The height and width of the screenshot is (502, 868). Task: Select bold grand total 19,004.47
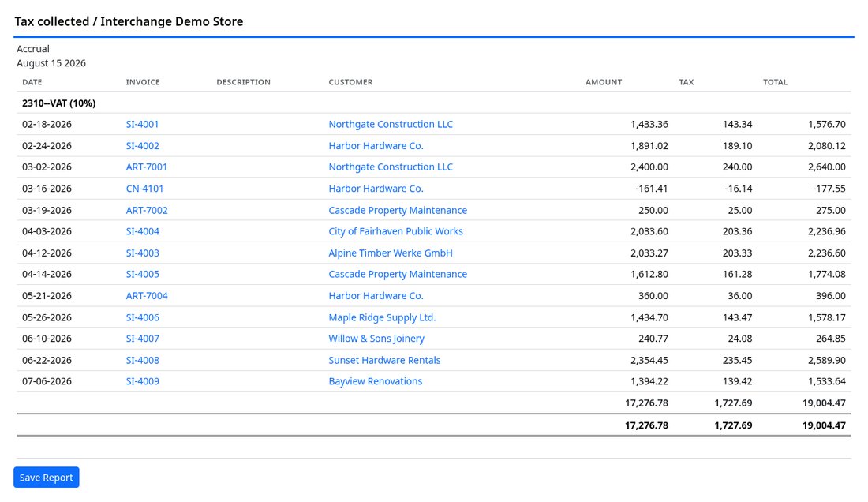coord(825,425)
